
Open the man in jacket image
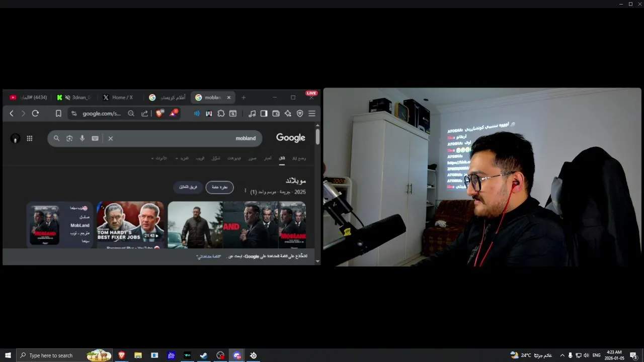tap(195, 225)
